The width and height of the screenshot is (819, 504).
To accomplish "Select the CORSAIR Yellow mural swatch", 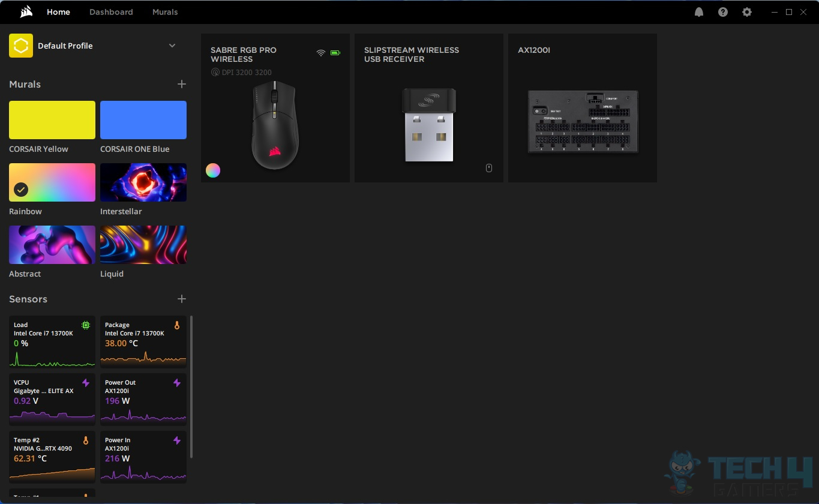I will 52,120.
